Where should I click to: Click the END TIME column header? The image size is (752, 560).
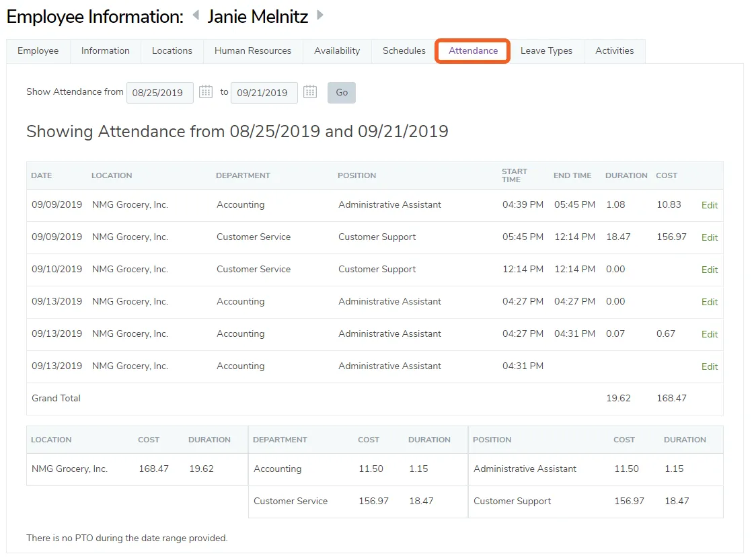click(572, 175)
